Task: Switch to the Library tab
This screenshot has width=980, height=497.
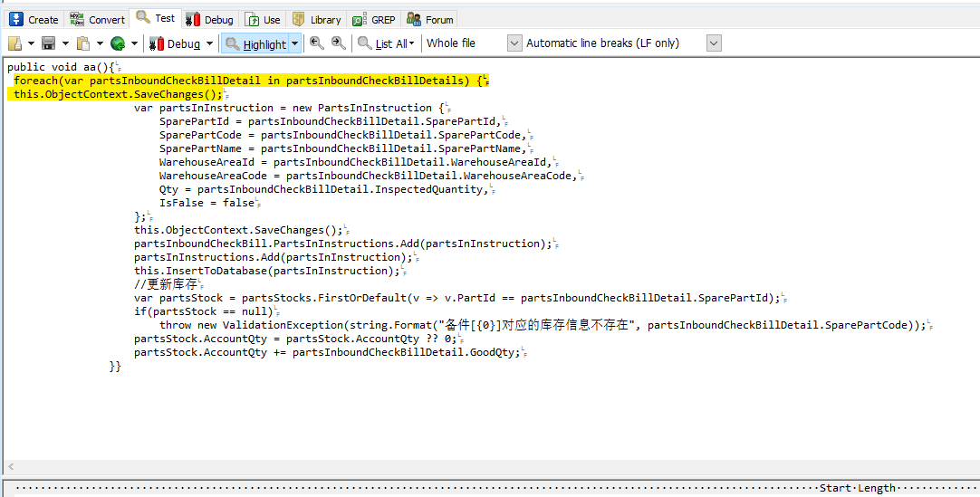Action: 316,19
